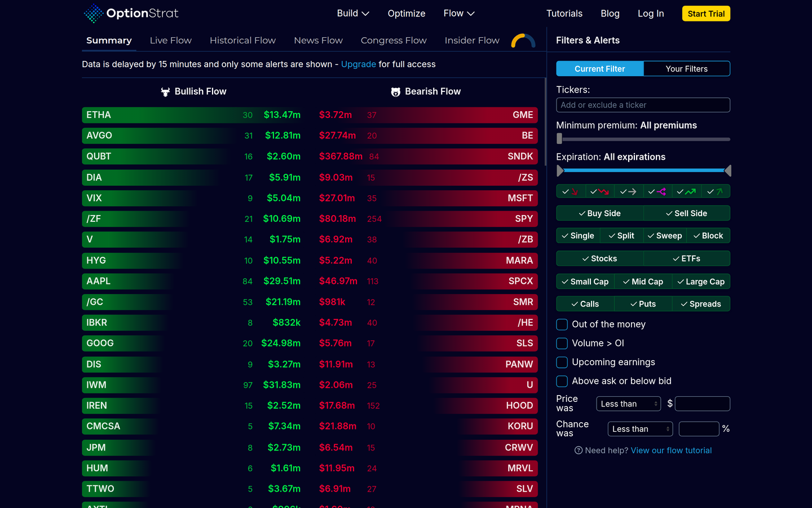Toggle the red zigzag down-trend filter
Viewport: 812px width, 508px height.
click(x=599, y=191)
